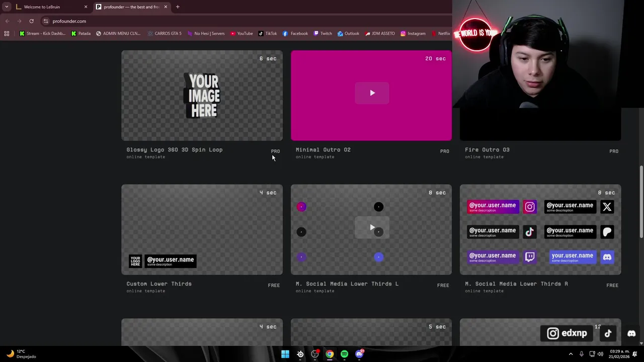Click the microphone tray icon
The image size is (644, 362).
tap(582, 354)
